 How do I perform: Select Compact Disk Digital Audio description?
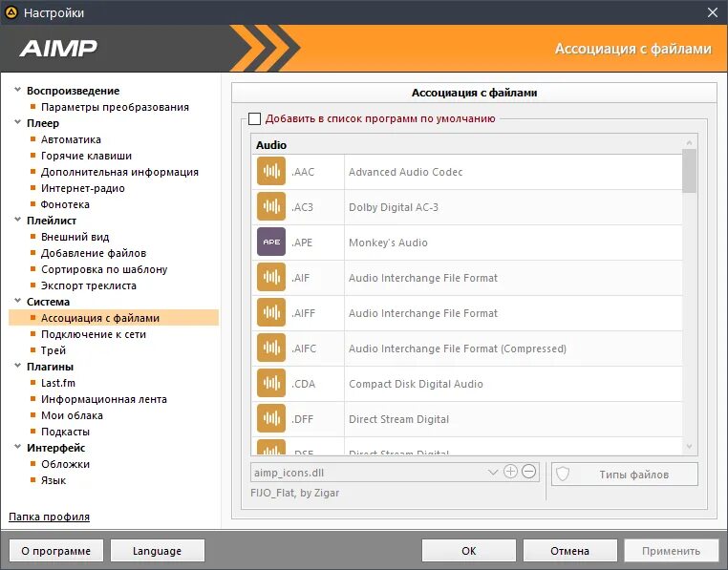point(416,384)
